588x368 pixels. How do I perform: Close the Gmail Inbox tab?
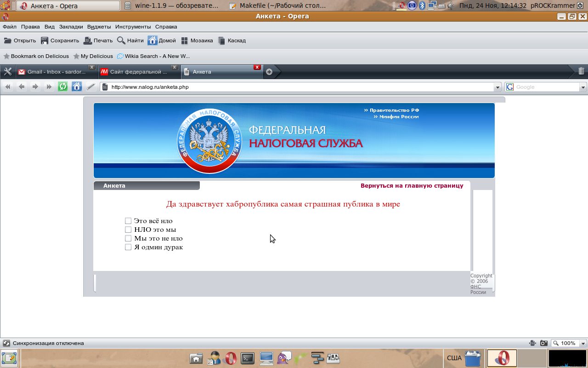[x=92, y=68]
